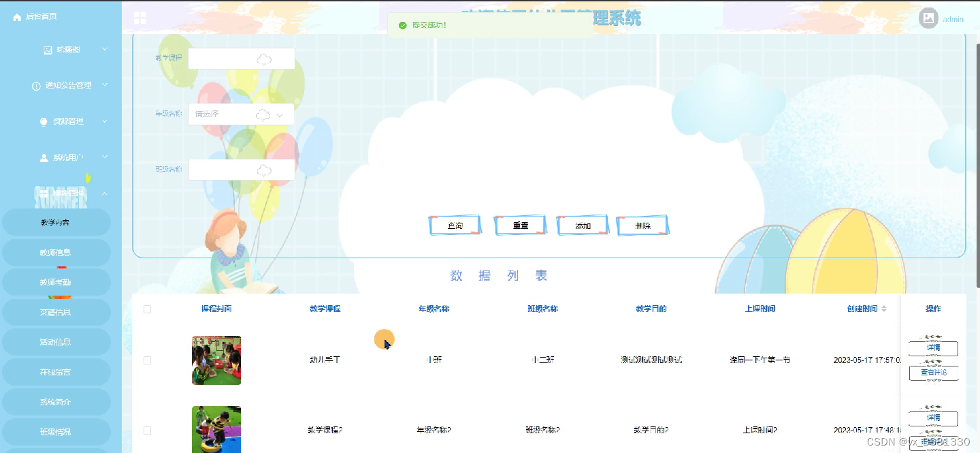Open the 教师考勤 sidebar item
Image resolution: width=980 pixels, height=453 pixels.
click(56, 282)
